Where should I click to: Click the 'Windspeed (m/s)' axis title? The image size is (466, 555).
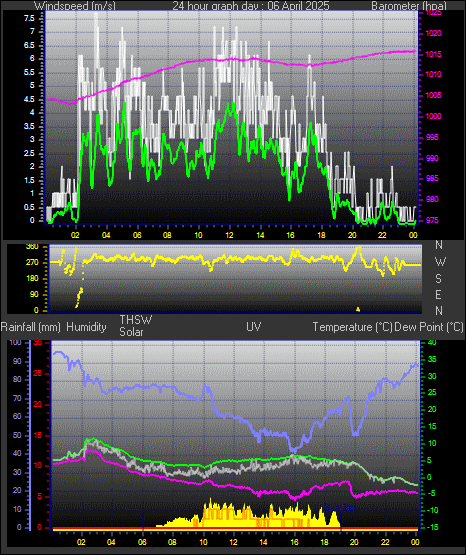pyautogui.click(x=75, y=6)
